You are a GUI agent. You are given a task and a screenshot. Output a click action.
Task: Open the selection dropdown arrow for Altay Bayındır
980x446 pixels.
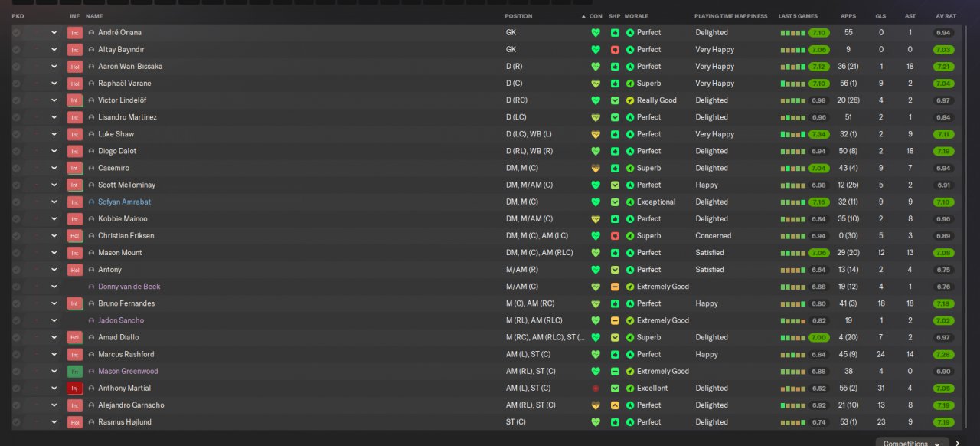[x=54, y=50]
